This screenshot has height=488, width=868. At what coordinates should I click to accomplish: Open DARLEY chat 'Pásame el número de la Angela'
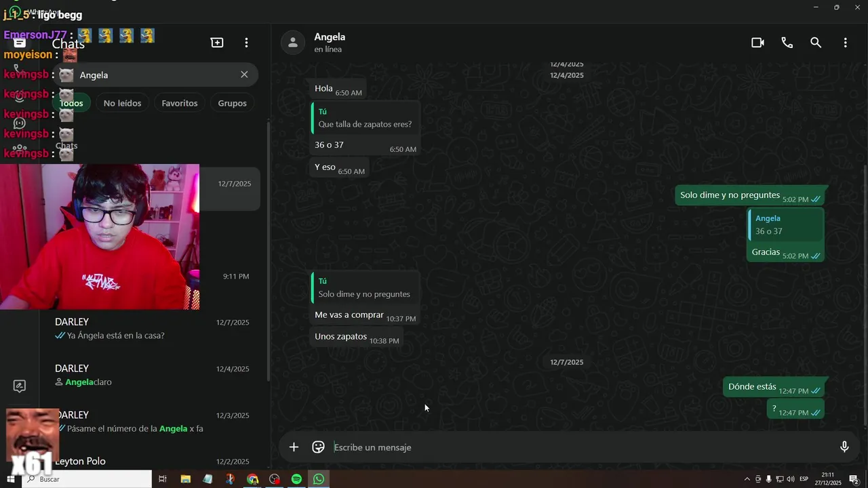(153, 422)
